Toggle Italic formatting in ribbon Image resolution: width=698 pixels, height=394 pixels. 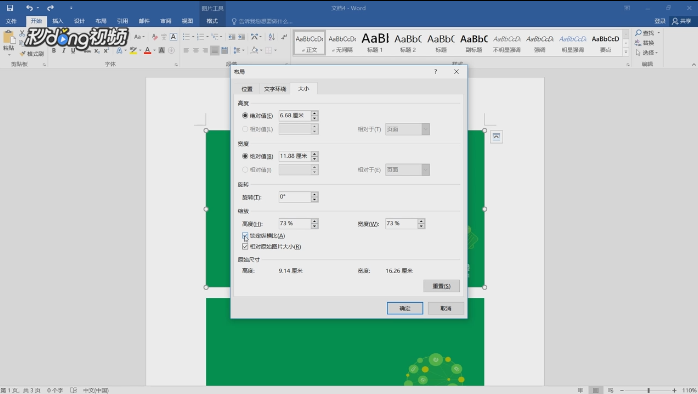(64, 51)
